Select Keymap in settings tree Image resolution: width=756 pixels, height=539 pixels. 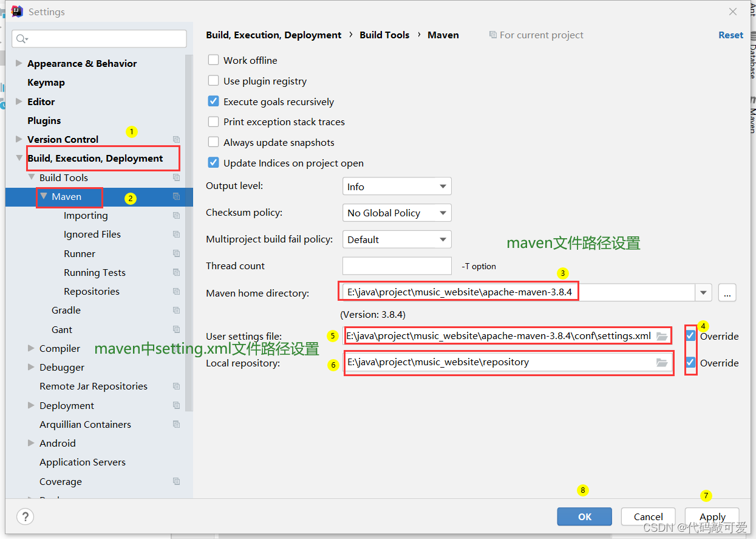coord(46,83)
